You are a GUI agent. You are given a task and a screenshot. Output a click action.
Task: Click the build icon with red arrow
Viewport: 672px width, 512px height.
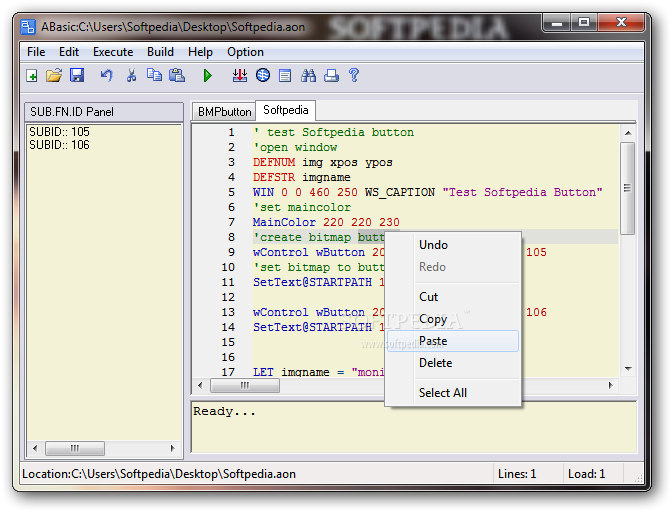coord(240,76)
